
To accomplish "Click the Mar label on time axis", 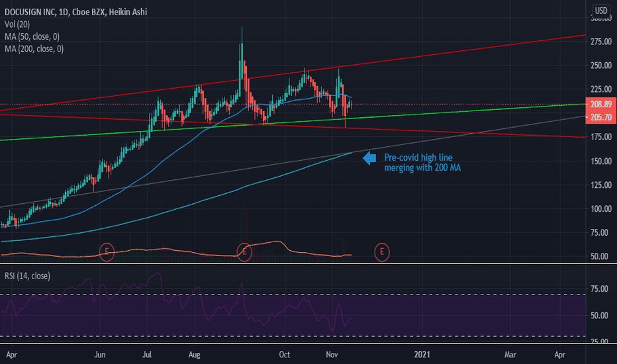I will (x=510, y=355).
